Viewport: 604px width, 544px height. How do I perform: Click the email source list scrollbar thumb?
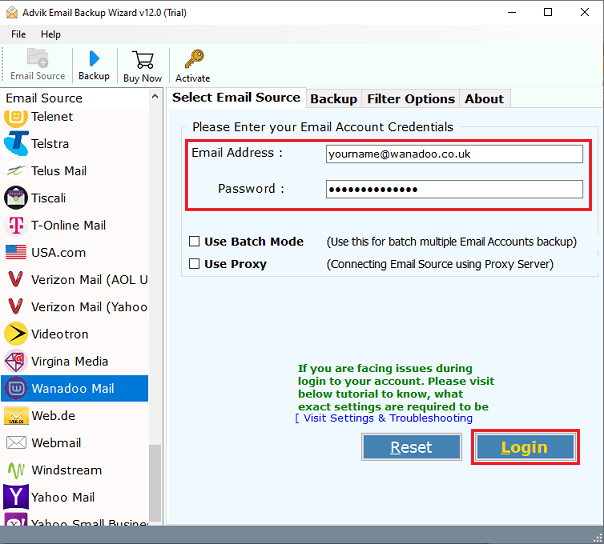155,483
